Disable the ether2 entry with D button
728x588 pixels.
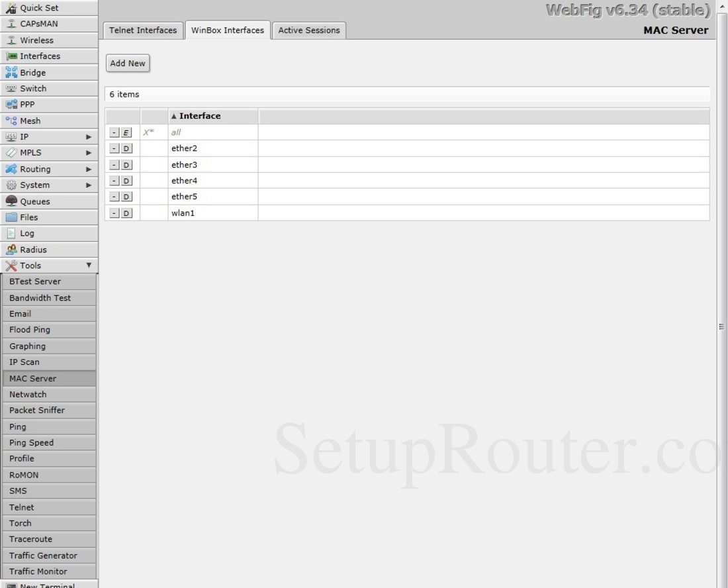click(126, 148)
